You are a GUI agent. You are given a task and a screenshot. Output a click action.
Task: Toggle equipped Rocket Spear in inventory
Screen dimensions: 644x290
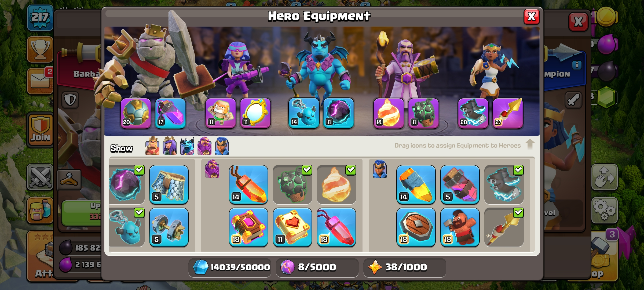coord(504,227)
